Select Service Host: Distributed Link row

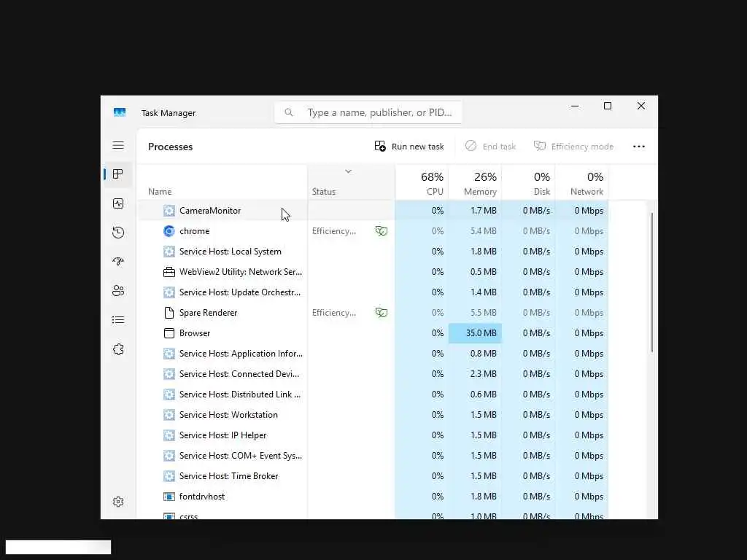[373, 394]
